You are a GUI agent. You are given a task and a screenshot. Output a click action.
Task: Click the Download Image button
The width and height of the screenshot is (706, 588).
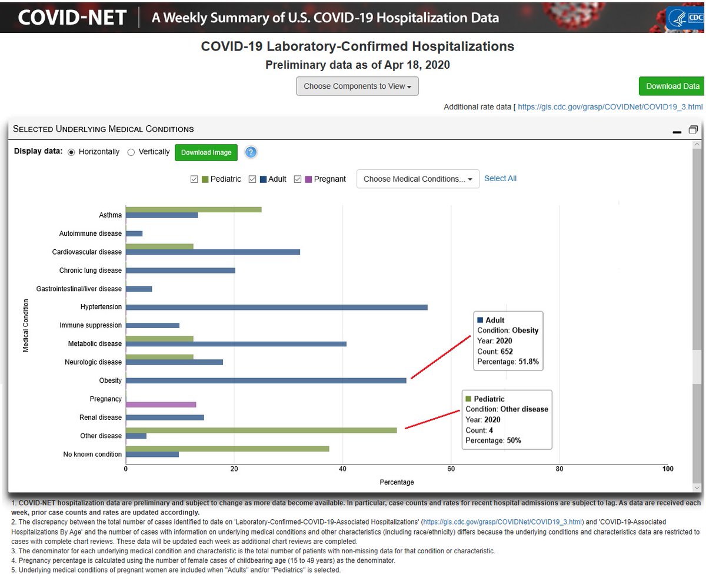[207, 152]
